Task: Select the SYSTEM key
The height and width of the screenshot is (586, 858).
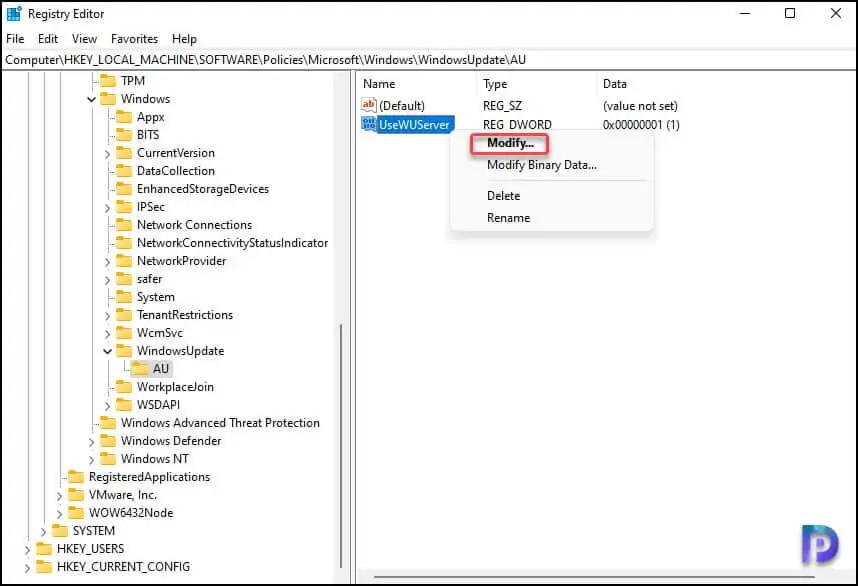Action: pos(94,531)
